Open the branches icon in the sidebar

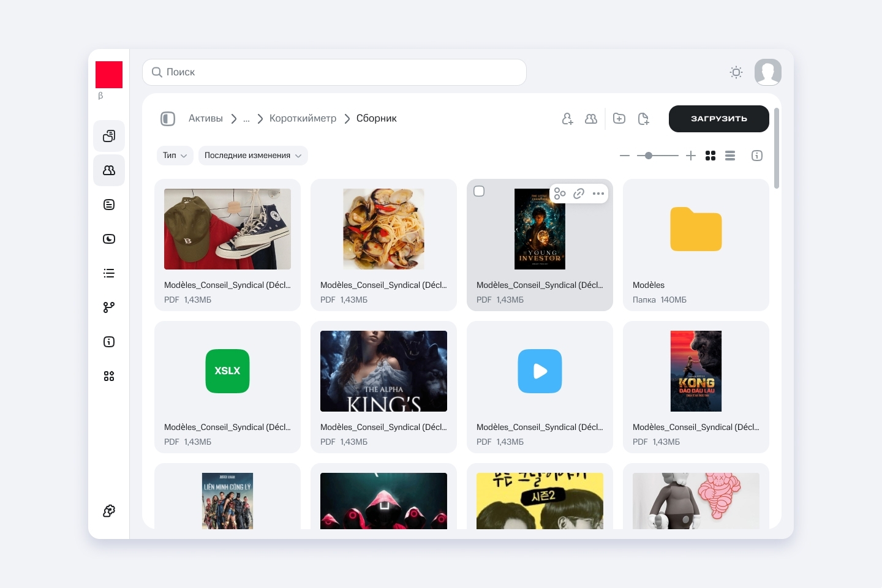[x=109, y=307]
